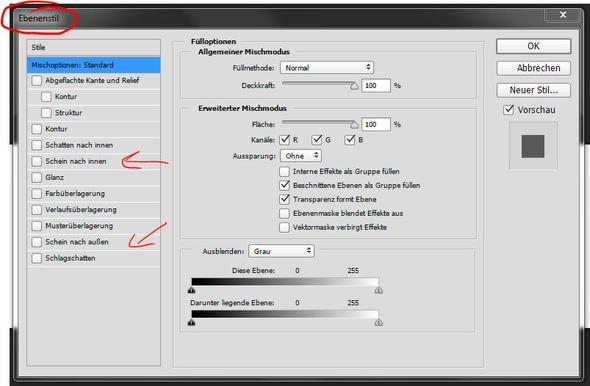Check Vektormaske verbirgt Effekte

284,227
